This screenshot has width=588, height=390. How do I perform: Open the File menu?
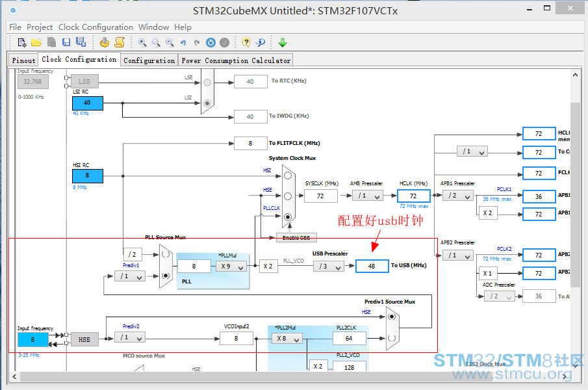point(16,27)
